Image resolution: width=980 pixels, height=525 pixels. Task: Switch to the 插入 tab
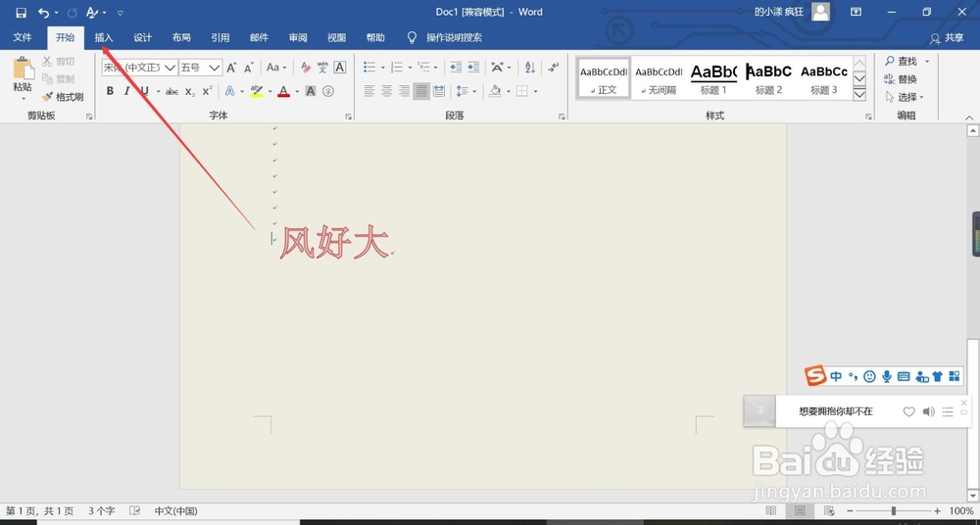pyautogui.click(x=104, y=37)
